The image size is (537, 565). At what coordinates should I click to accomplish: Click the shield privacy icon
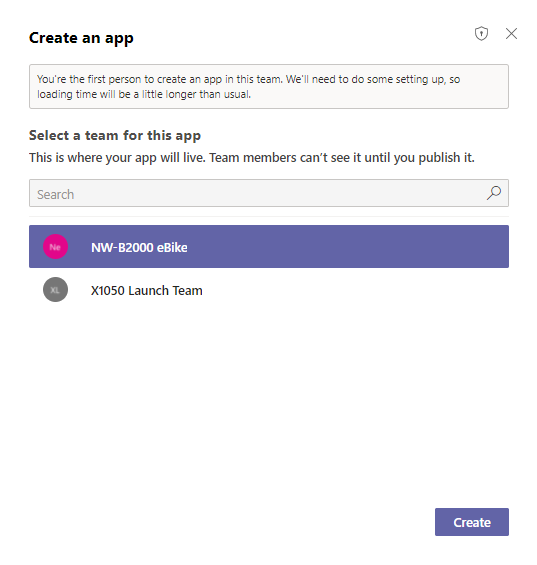click(x=481, y=34)
